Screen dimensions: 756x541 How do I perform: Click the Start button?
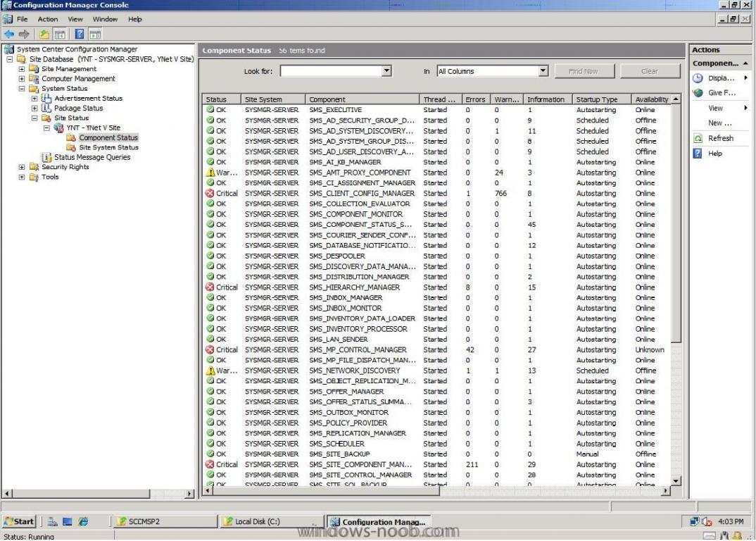[19, 522]
